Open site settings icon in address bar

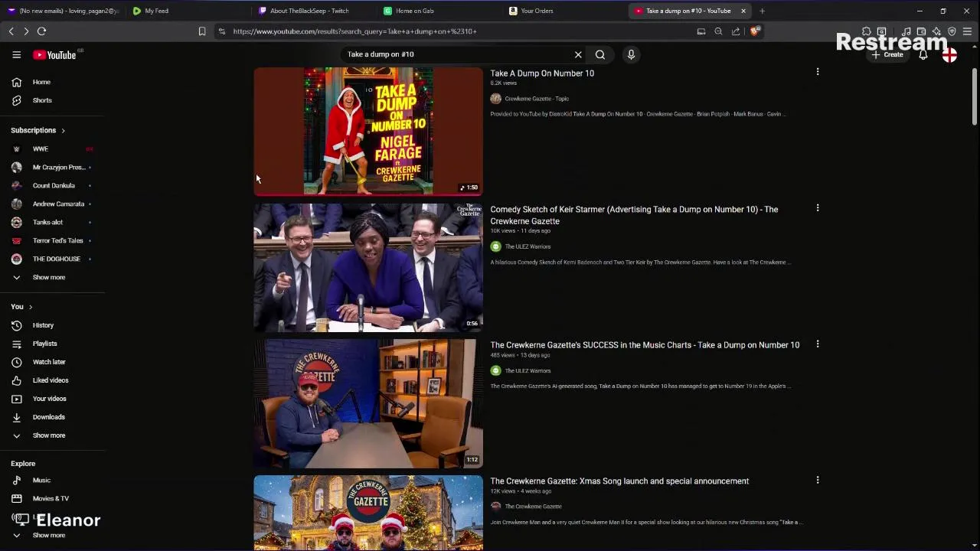(x=221, y=31)
